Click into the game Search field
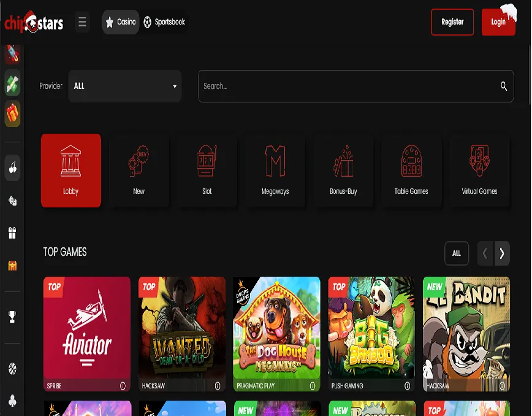 tap(349, 87)
